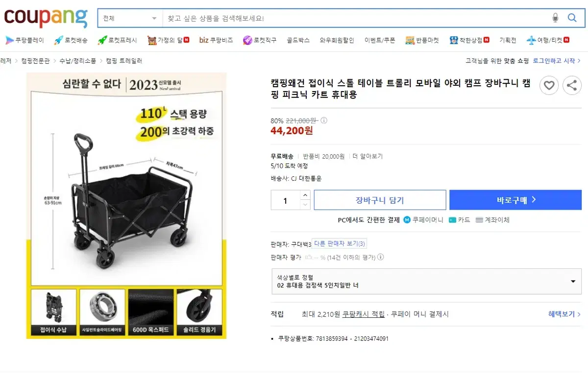This screenshot has width=588, height=381.
Task: Go to 이벤트/쿠폰 menu item
Action: coord(380,40)
